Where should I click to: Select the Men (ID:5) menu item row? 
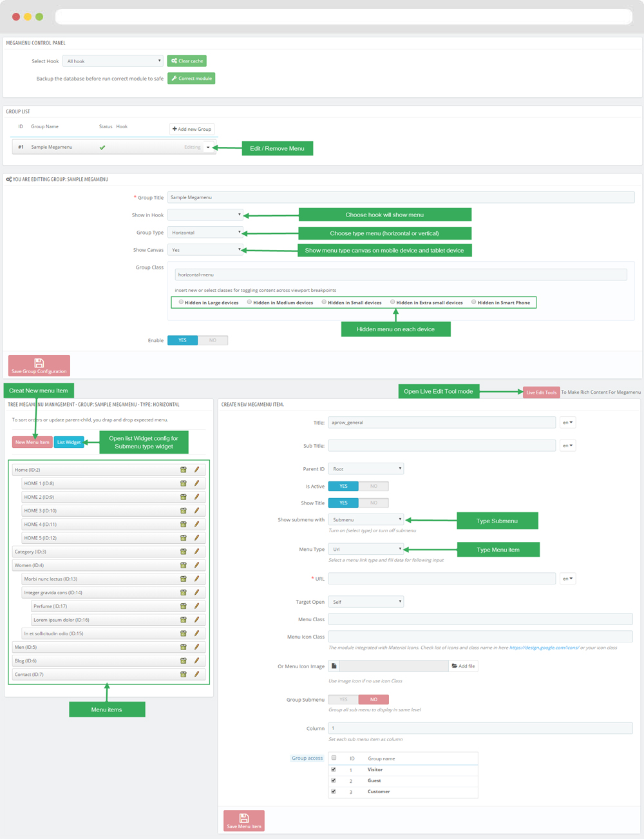pos(90,647)
